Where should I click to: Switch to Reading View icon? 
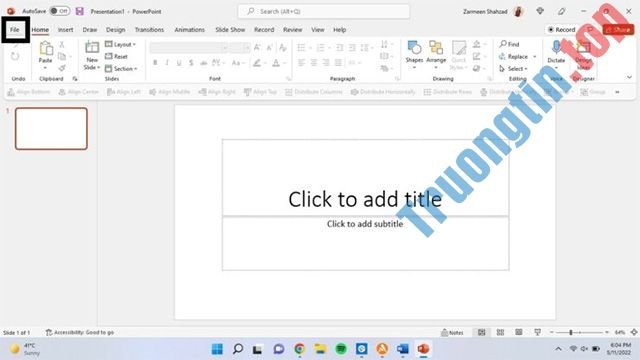point(519,332)
